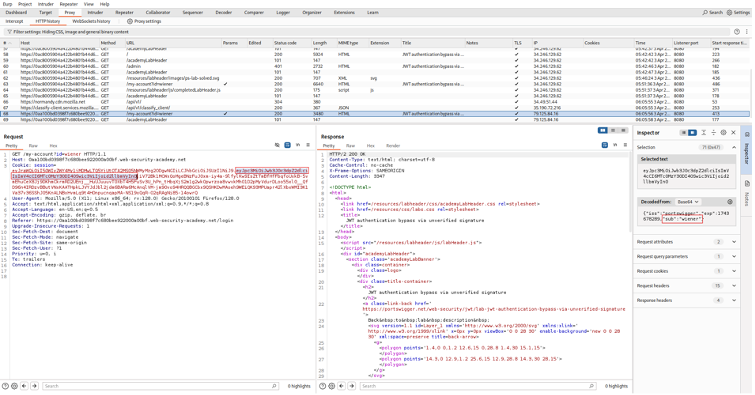Switch to Decoder tab
Viewport: 755px width, 395px height.
click(223, 13)
